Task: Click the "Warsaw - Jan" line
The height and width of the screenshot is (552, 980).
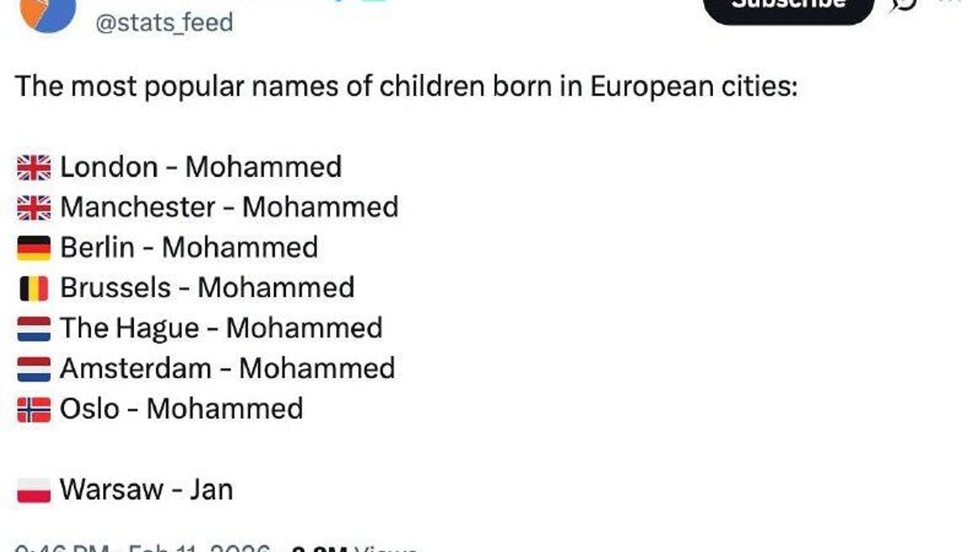Action: tap(146, 490)
